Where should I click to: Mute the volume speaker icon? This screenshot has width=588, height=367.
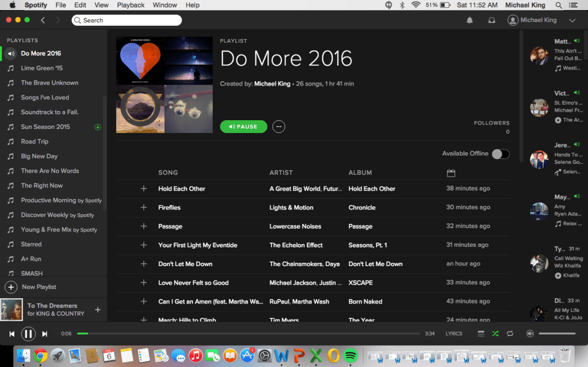(x=530, y=333)
